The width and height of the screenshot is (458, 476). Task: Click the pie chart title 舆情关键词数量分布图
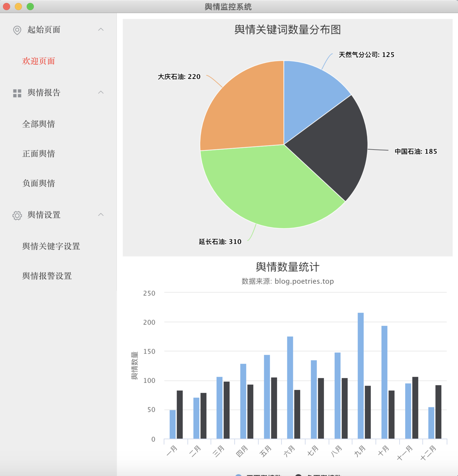[287, 30]
